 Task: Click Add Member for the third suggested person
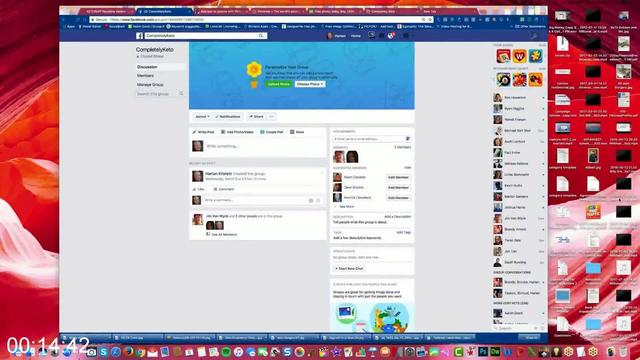398,198
